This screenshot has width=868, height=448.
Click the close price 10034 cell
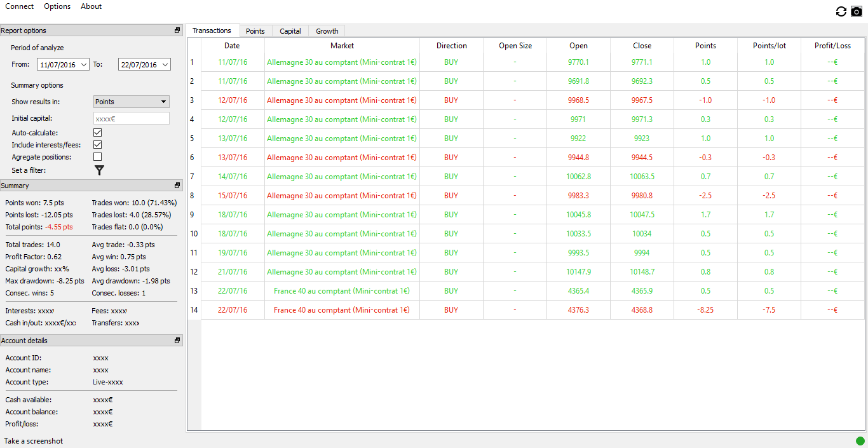pos(642,234)
